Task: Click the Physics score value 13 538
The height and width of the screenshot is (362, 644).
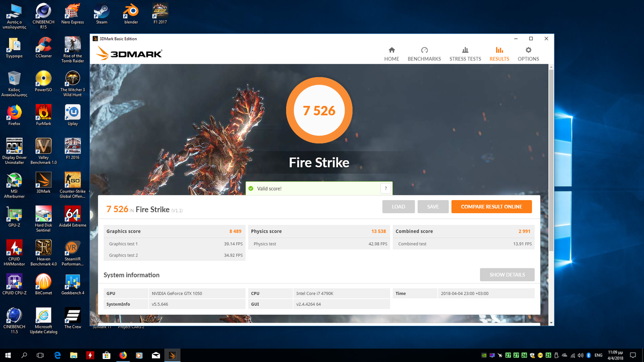Action: point(378,231)
